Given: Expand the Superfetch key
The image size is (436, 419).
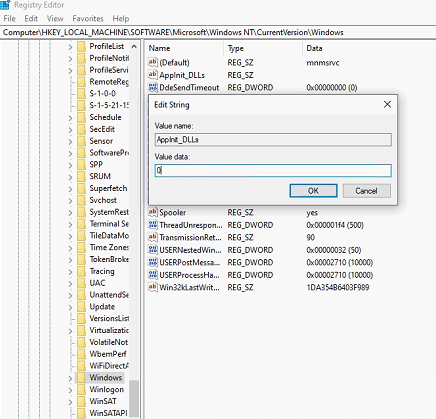Looking at the screenshot, I should point(70,189).
